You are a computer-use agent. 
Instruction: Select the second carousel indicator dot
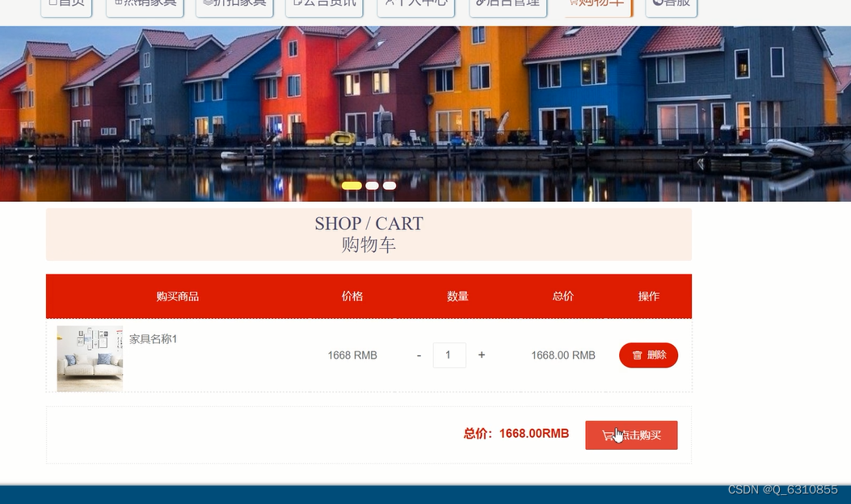[x=373, y=186]
